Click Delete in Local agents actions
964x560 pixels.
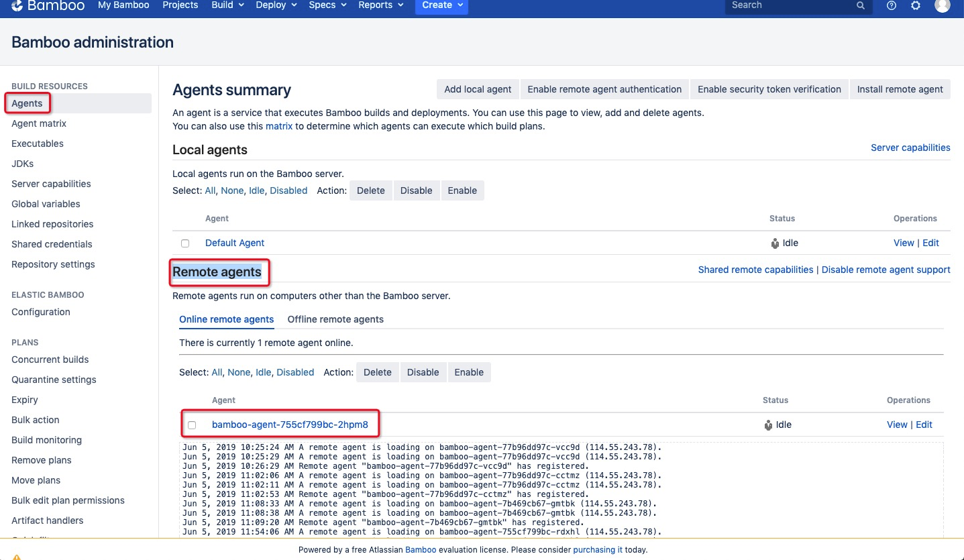[x=371, y=190]
